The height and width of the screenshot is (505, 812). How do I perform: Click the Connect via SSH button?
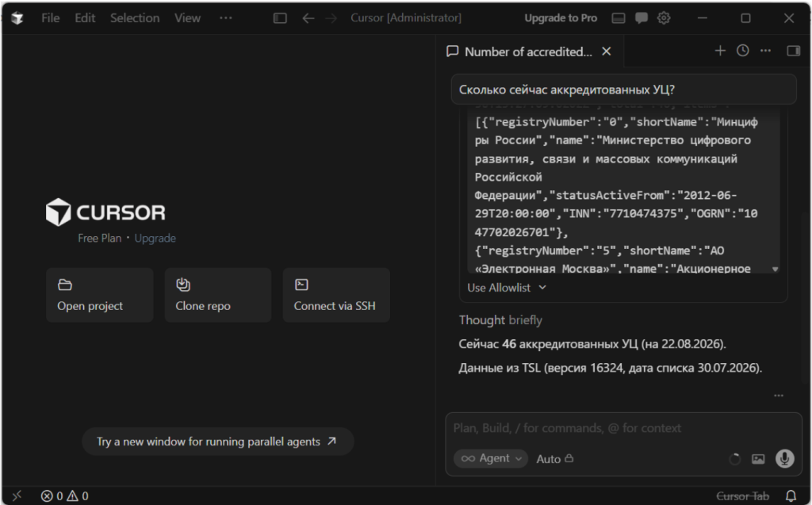click(x=336, y=295)
